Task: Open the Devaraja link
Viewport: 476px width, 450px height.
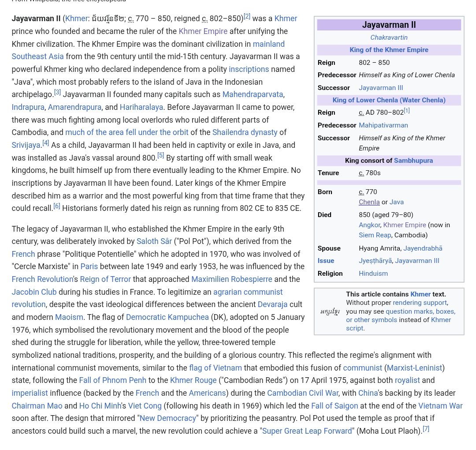Action: tap(273, 304)
